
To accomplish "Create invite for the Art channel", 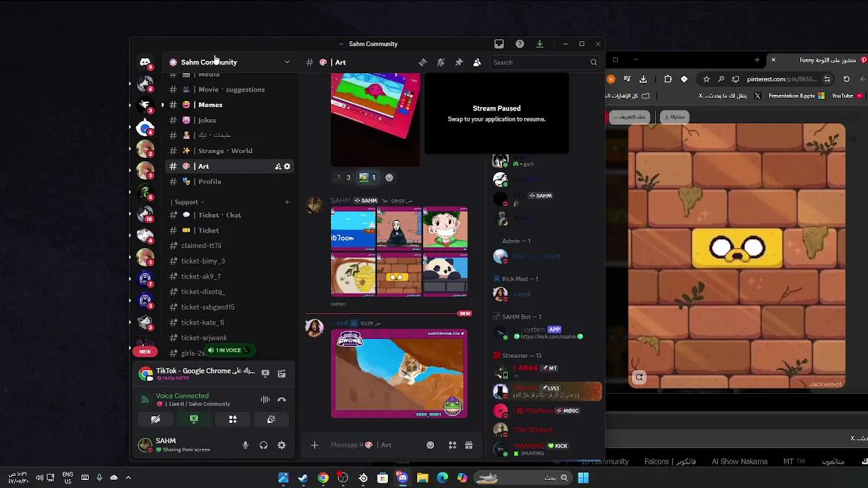I will (277, 167).
